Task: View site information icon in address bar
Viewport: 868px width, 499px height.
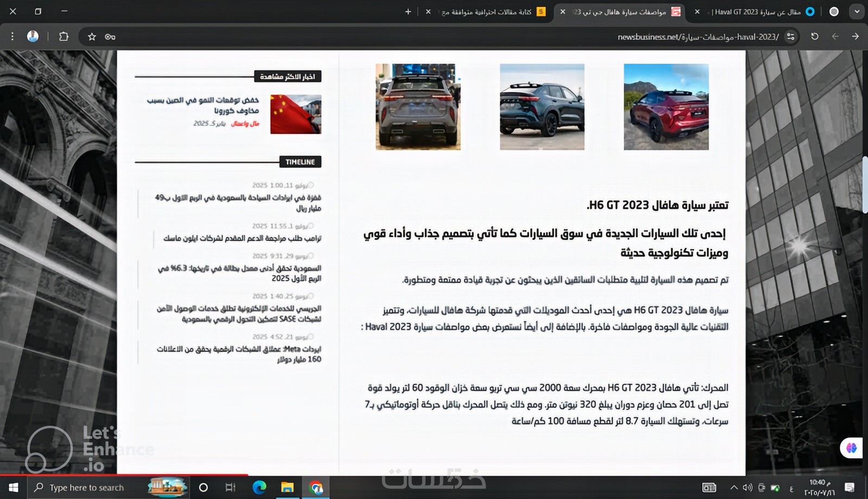Action: pos(790,36)
